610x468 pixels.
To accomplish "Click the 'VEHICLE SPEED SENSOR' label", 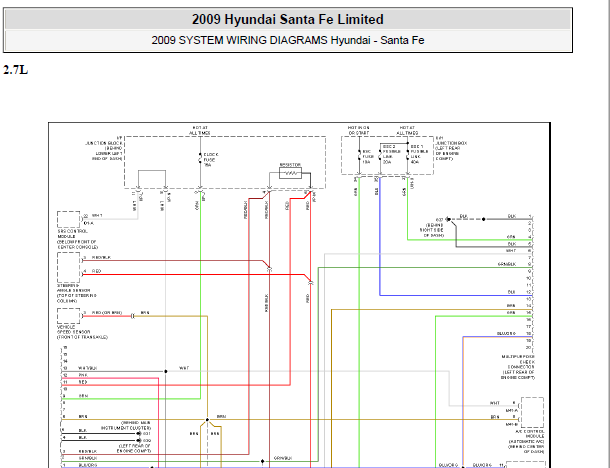I will tap(82, 332).
